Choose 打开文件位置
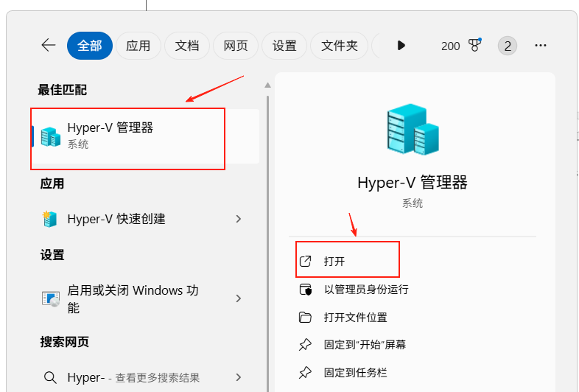Screen dimensions: 579x392 (355, 318)
